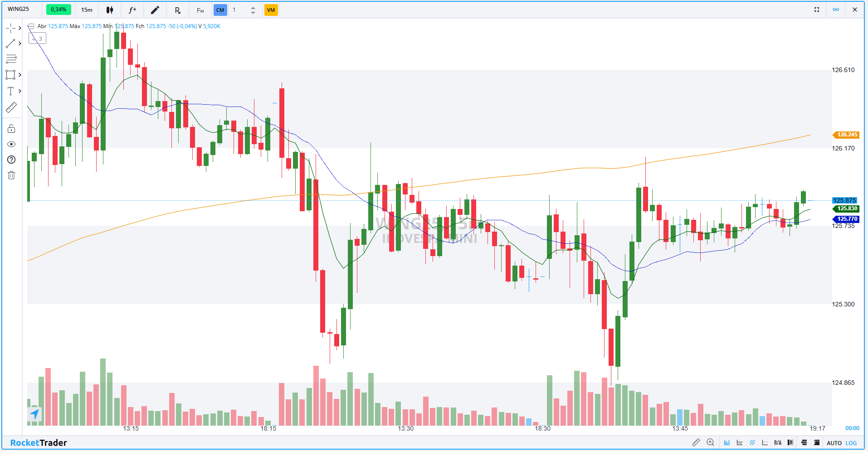Toggle drawings visibility with the eye icon

pyautogui.click(x=11, y=144)
